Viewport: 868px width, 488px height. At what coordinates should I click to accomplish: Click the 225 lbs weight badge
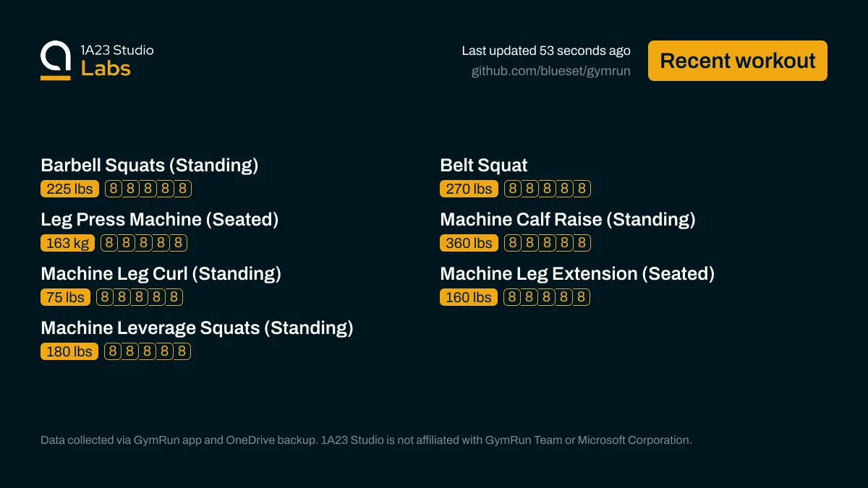[x=69, y=189]
